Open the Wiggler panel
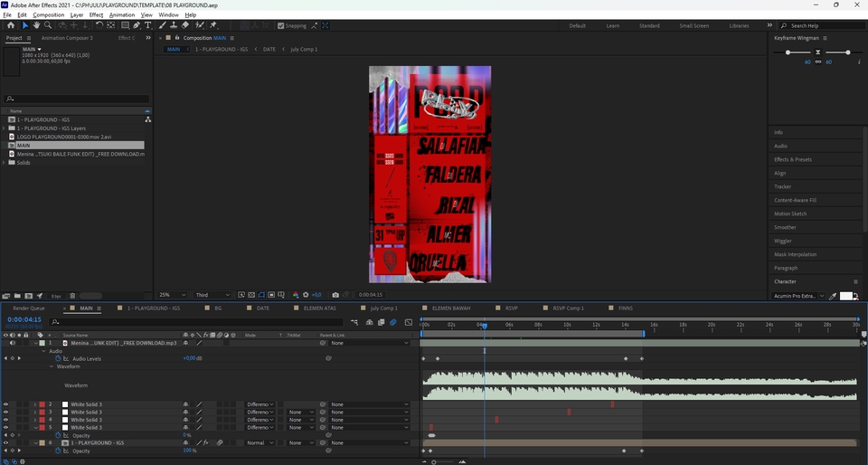This screenshot has width=868, height=465. tap(783, 241)
